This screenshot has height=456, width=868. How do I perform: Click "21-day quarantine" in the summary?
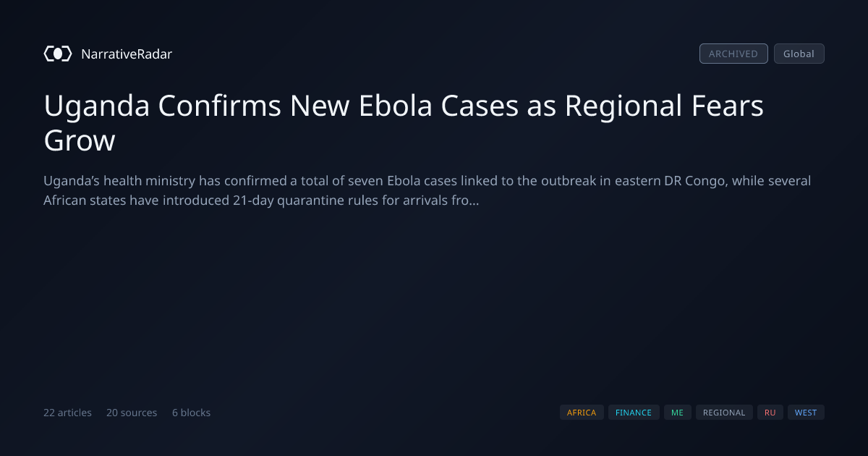282,200
